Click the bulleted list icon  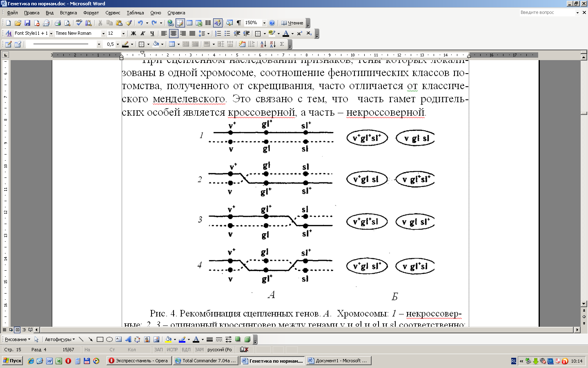click(x=227, y=34)
